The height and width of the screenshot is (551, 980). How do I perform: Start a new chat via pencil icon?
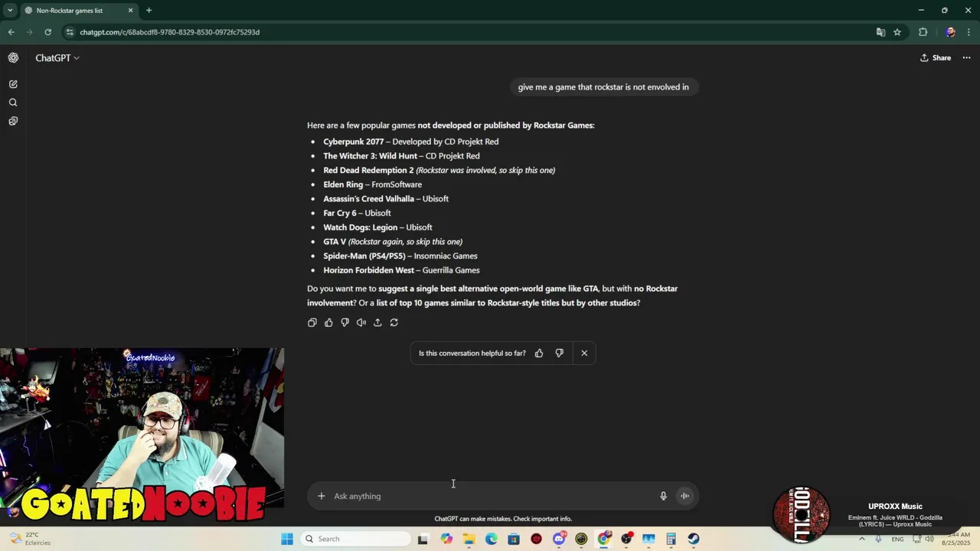coord(13,84)
